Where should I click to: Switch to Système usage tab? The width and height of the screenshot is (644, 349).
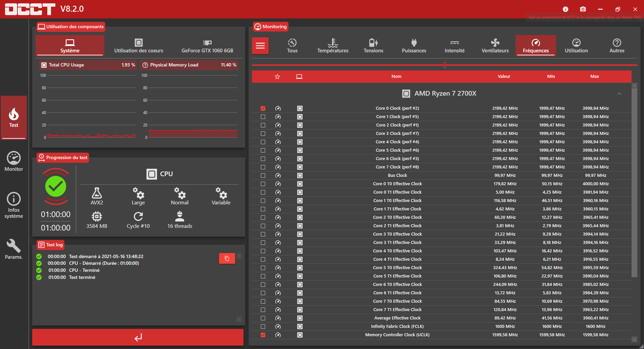click(70, 46)
